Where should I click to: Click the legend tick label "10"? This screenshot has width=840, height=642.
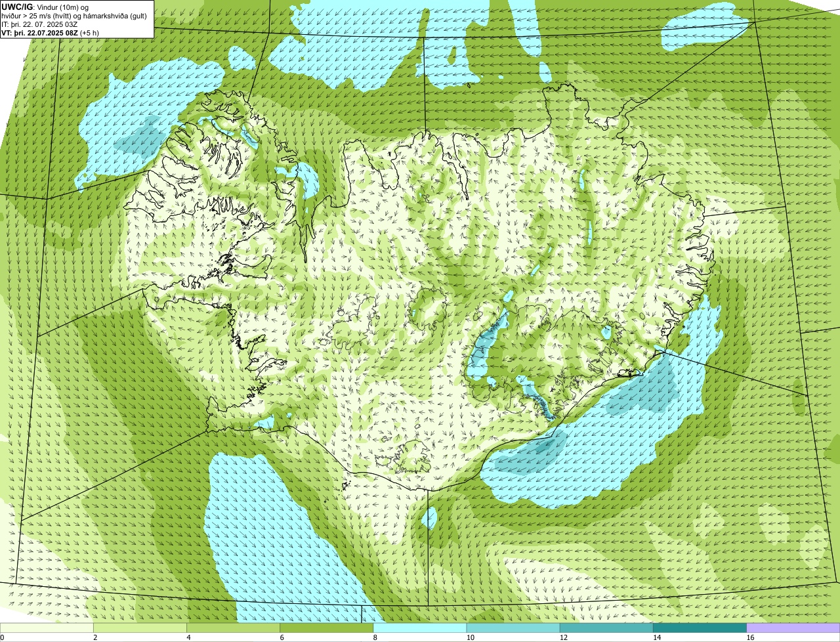(470, 637)
